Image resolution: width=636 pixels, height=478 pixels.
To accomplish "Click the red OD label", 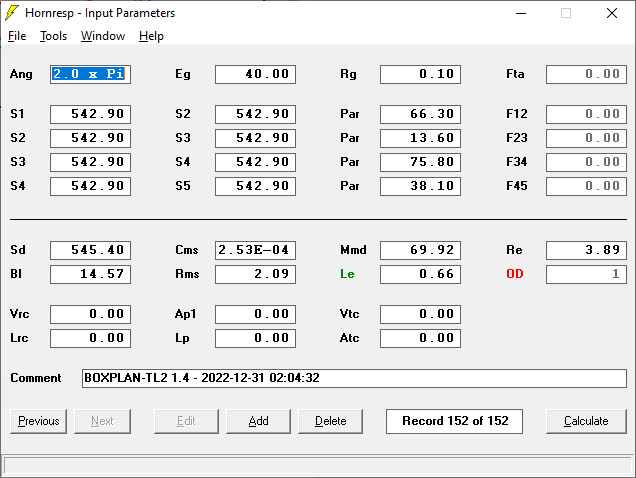I will [x=515, y=274].
